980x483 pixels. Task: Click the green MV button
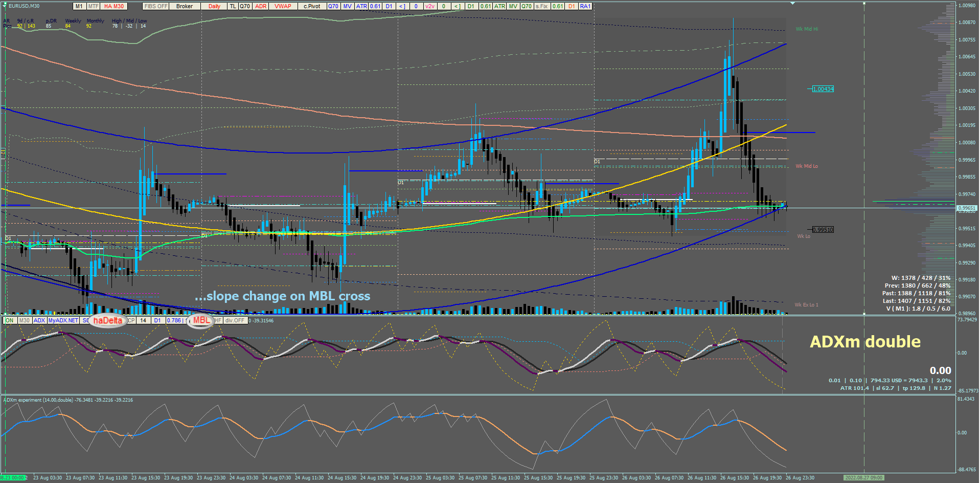coord(513,6)
